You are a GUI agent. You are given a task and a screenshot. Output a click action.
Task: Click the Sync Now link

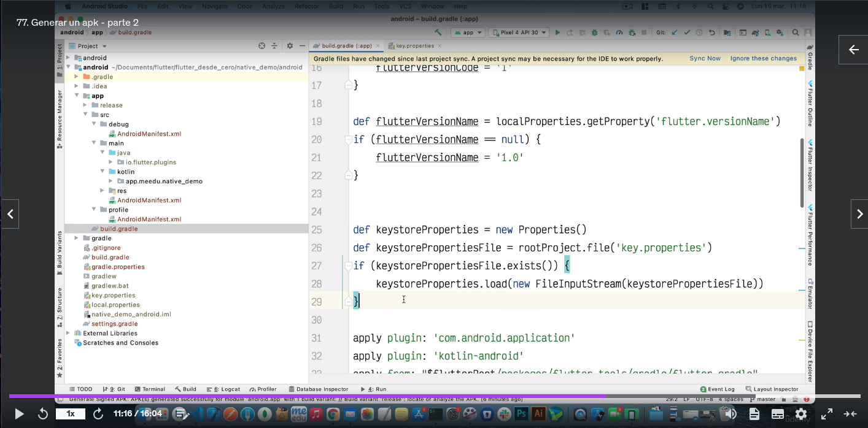tap(705, 59)
